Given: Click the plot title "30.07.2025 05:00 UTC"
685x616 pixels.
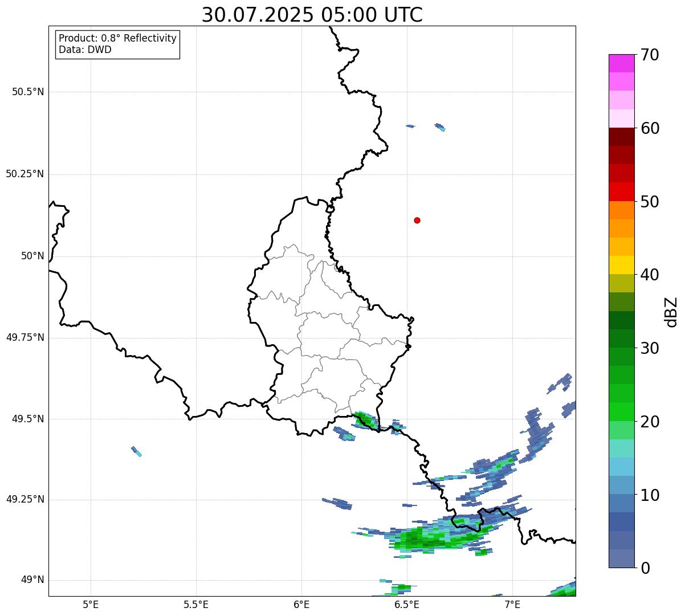Looking at the screenshot, I should coord(312,15).
